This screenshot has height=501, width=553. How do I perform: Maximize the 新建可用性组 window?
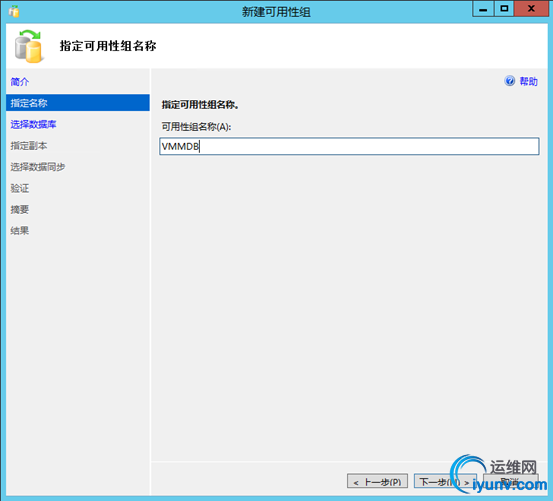(x=504, y=9)
